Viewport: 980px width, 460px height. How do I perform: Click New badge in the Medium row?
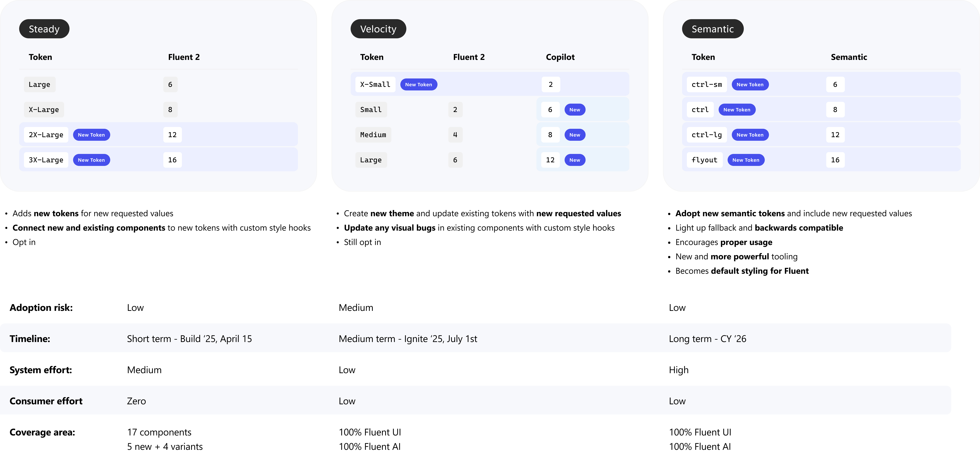click(575, 135)
